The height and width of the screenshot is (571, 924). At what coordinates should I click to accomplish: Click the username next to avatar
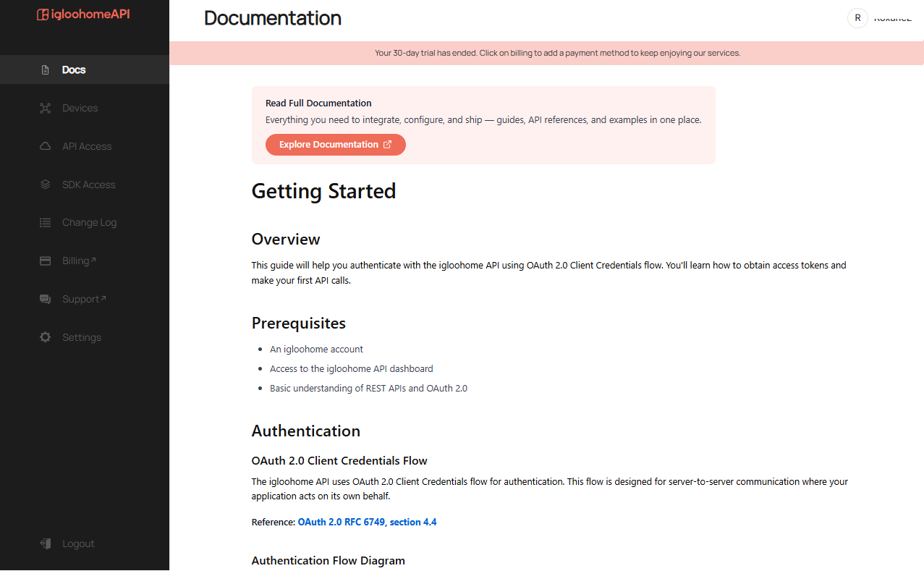(892, 18)
